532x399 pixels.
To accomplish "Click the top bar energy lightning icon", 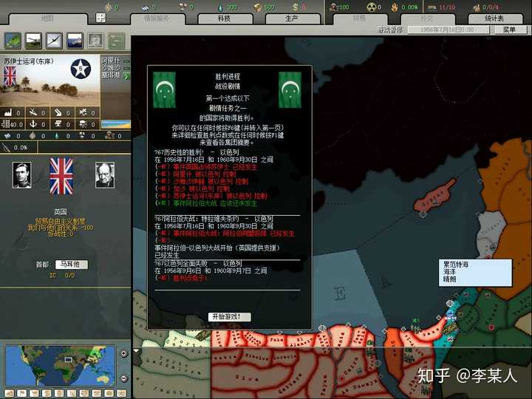I will coord(108,7).
